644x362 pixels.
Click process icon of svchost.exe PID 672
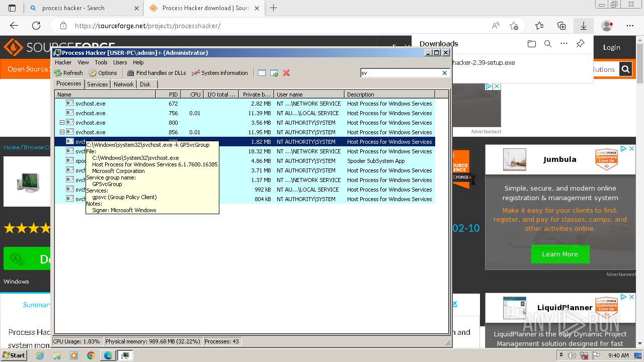pos(70,104)
